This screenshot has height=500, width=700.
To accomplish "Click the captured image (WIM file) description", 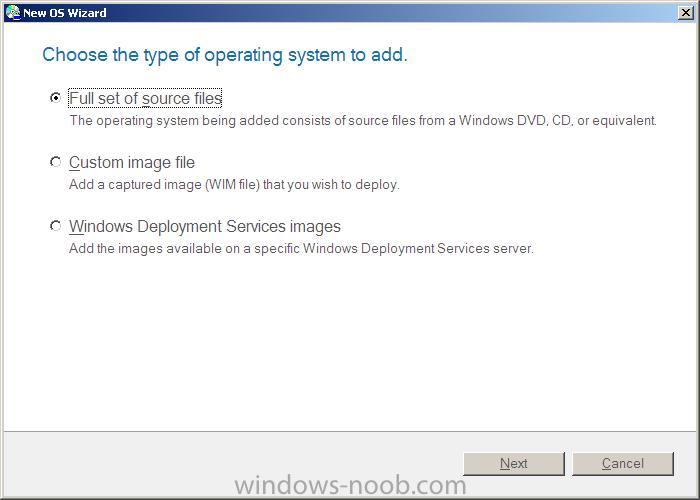I will click(x=234, y=184).
